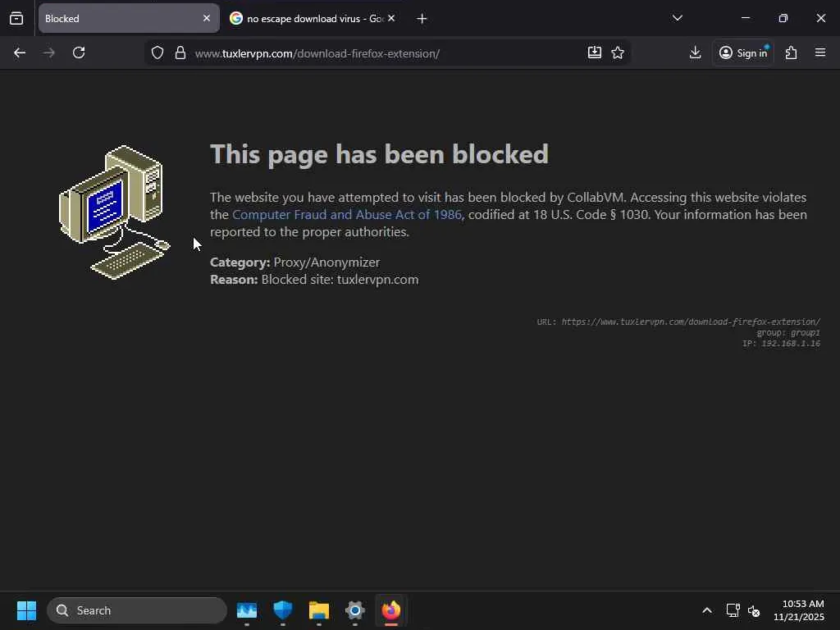Close the no escape download virus tab
Screen dimensions: 840x630
point(391,18)
